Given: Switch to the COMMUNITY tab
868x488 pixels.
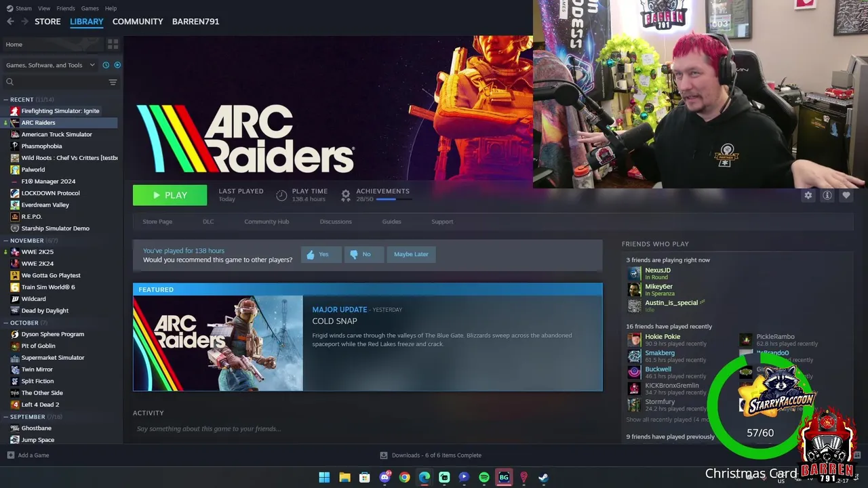Looking at the screenshot, I should pyautogui.click(x=138, y=22).
